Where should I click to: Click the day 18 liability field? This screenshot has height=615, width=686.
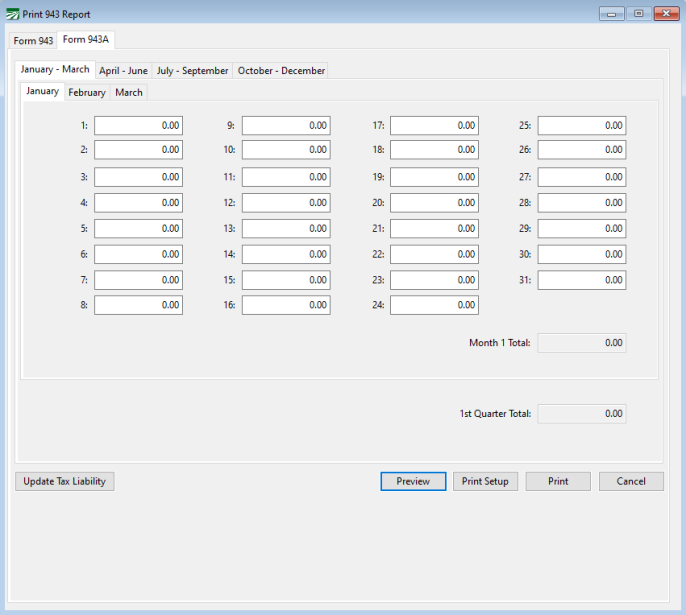point(434,150)
